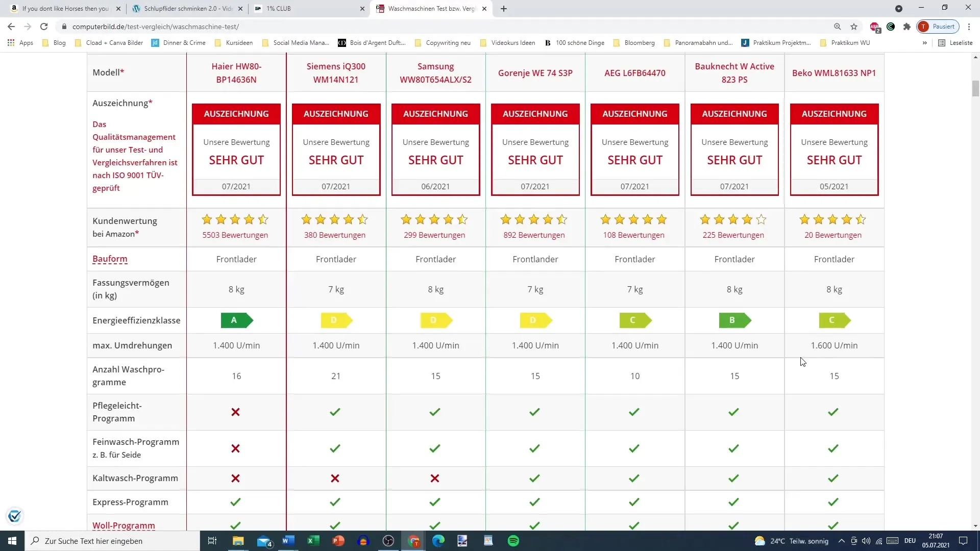This screenshot has width=980, height=551.
Task: Open Haier HW80-BP14636N model link
Action: 236,73
